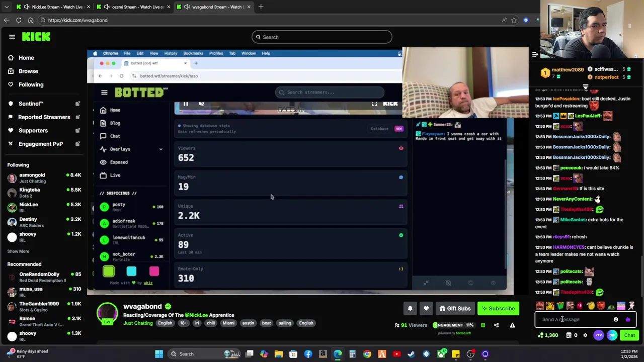
Task: Open File Explorer on the taskbar
Action: 279,354
